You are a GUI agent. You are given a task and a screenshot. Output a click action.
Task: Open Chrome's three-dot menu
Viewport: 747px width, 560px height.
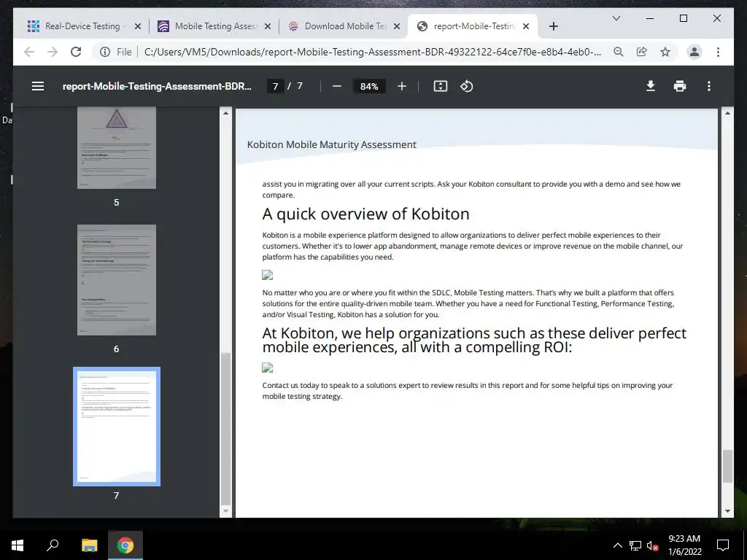click(x=718, y=52)
